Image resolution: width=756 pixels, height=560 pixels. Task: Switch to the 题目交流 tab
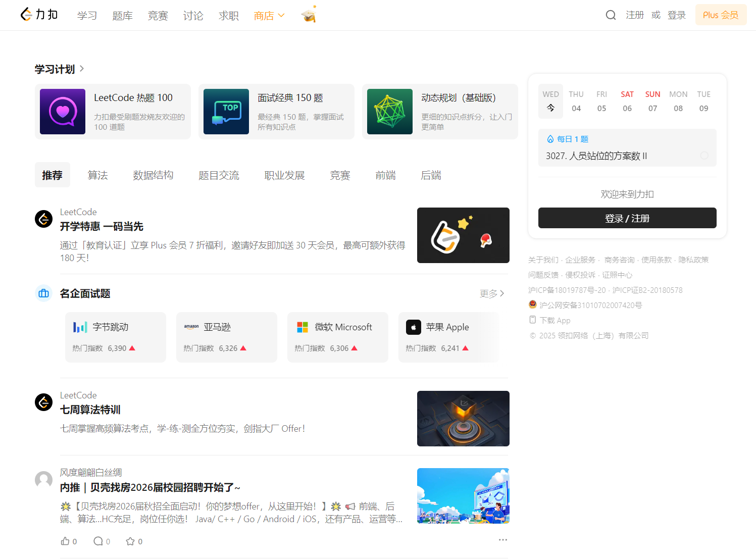pos(219,175)
